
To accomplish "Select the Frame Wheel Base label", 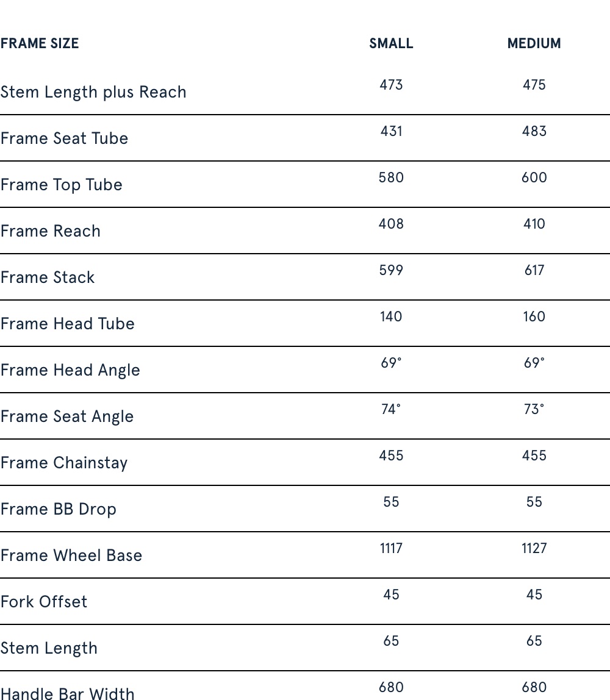I will point(71,555).
